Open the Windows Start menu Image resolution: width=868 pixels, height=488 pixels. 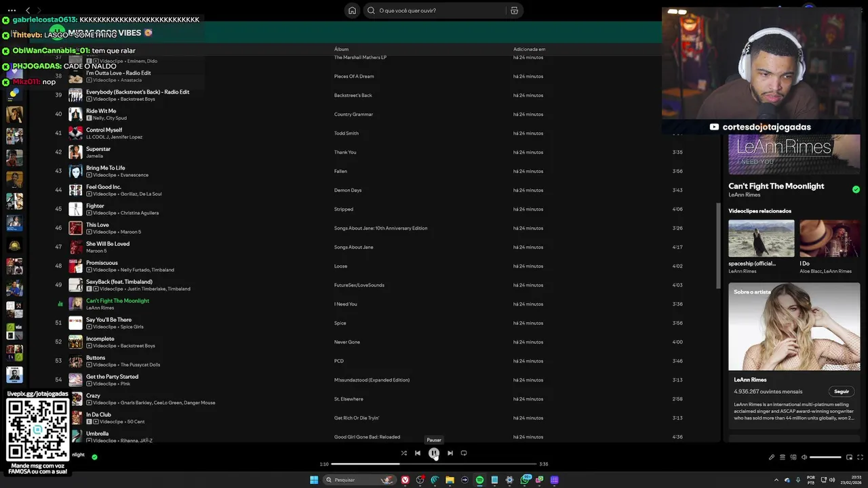(314, 480)
